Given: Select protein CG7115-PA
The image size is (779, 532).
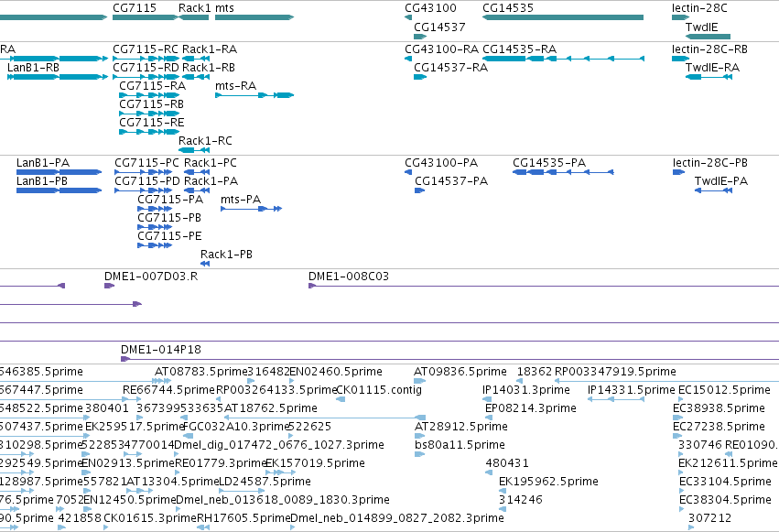Looking at the screenshot, I should pos(170,200).
